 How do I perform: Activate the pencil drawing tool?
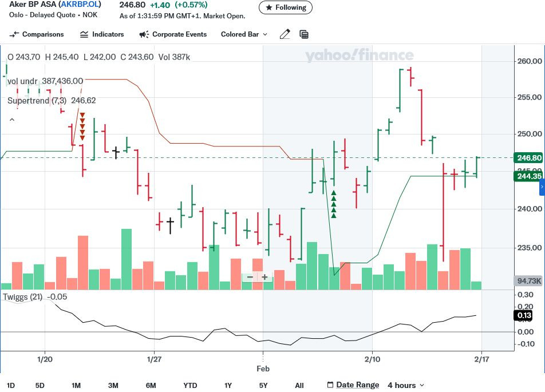point(285,34)
